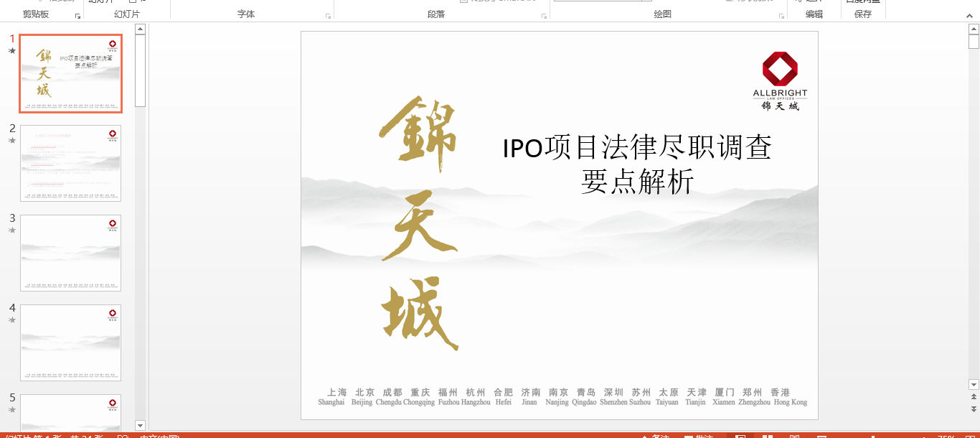980x438 pixels.
Task: Click the 深圳 city name on the slide
Action: pyautogui.click(x=613, y=393)
